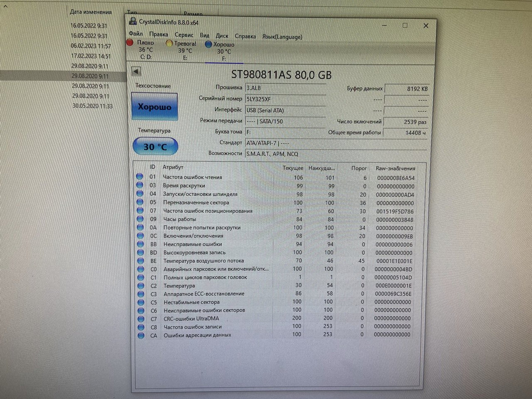Open the Справка menu
The height and width of the screenshot is (399, 532).
[245, 36]
